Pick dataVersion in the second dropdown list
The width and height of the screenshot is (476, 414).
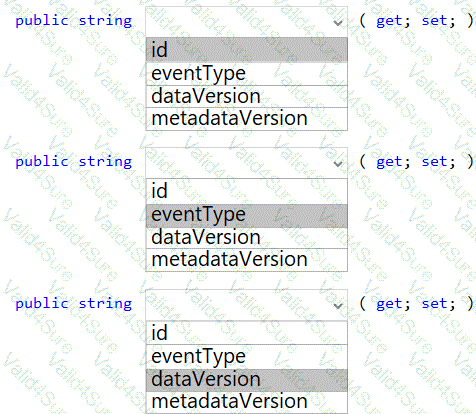[x=246, y=238]
